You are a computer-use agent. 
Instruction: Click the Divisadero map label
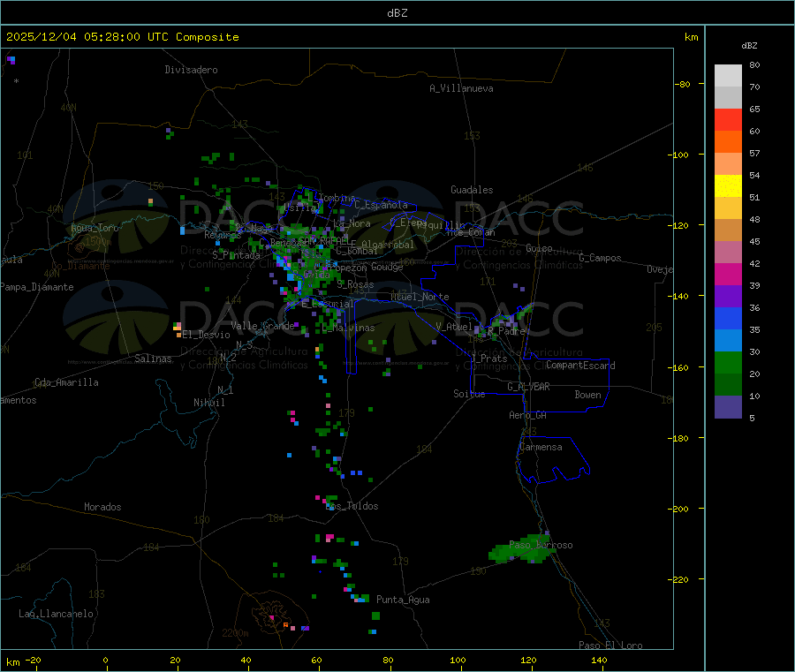[191, 70]
